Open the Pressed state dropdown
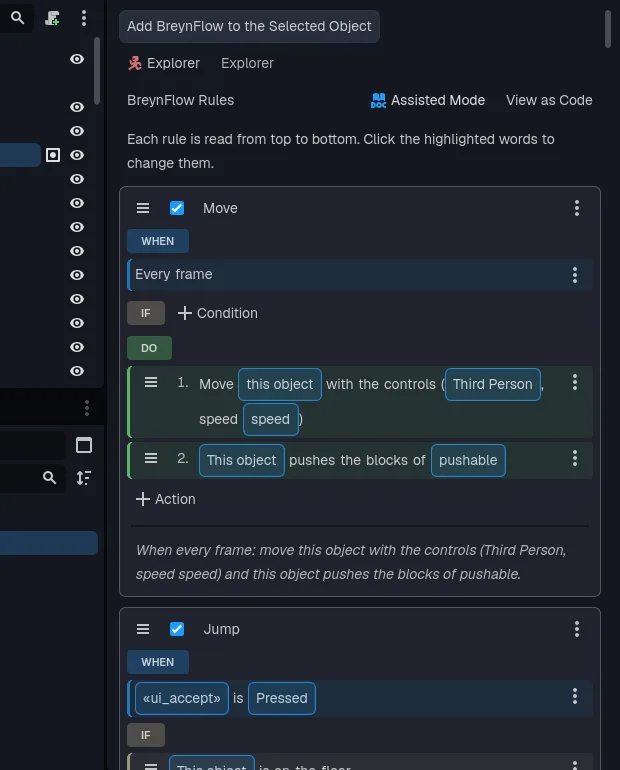This screenshot has width=620, height=770. click(282, 698)
